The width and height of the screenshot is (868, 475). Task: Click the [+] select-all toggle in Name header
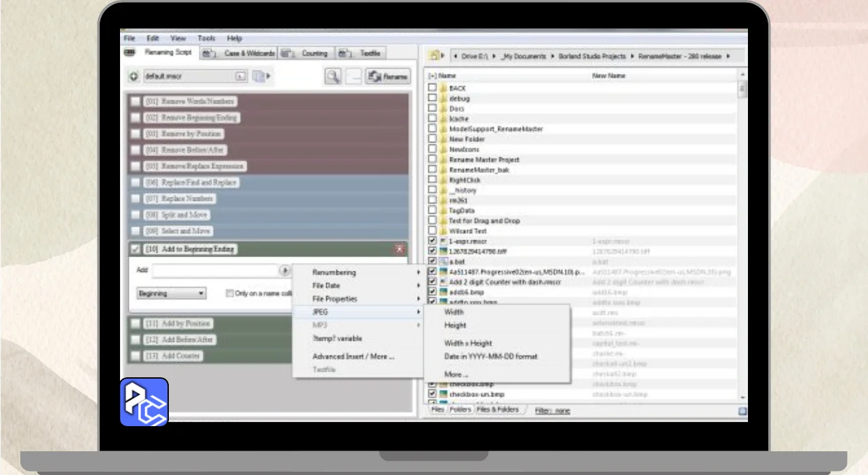point(433,76)
